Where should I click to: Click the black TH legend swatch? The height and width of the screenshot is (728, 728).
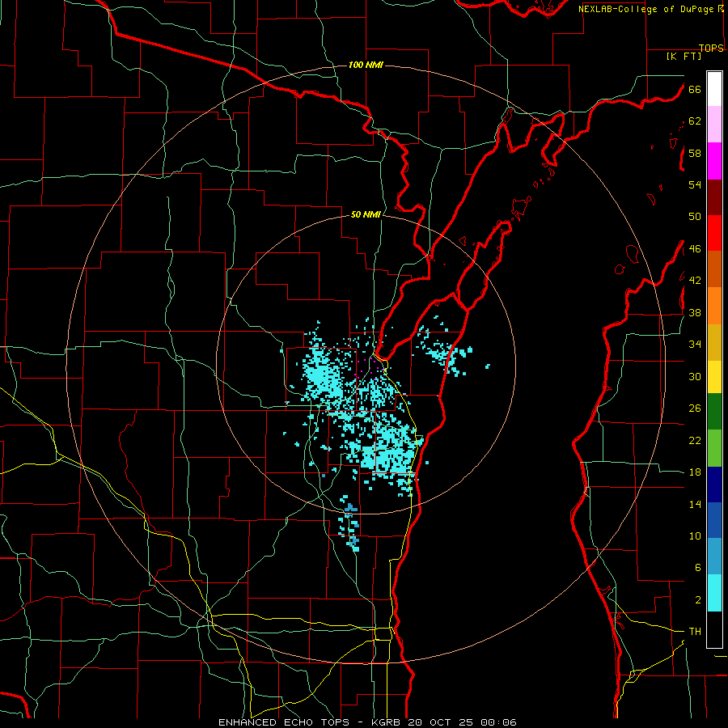714,629
